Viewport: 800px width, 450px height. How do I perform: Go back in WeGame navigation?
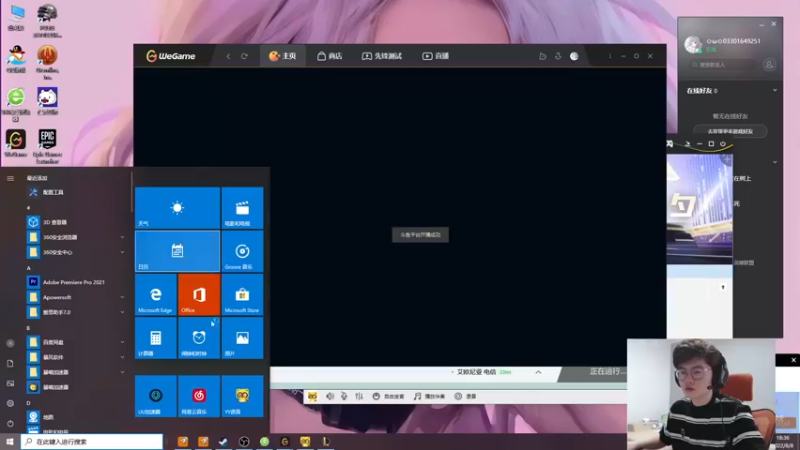click(x=228, y=56)
